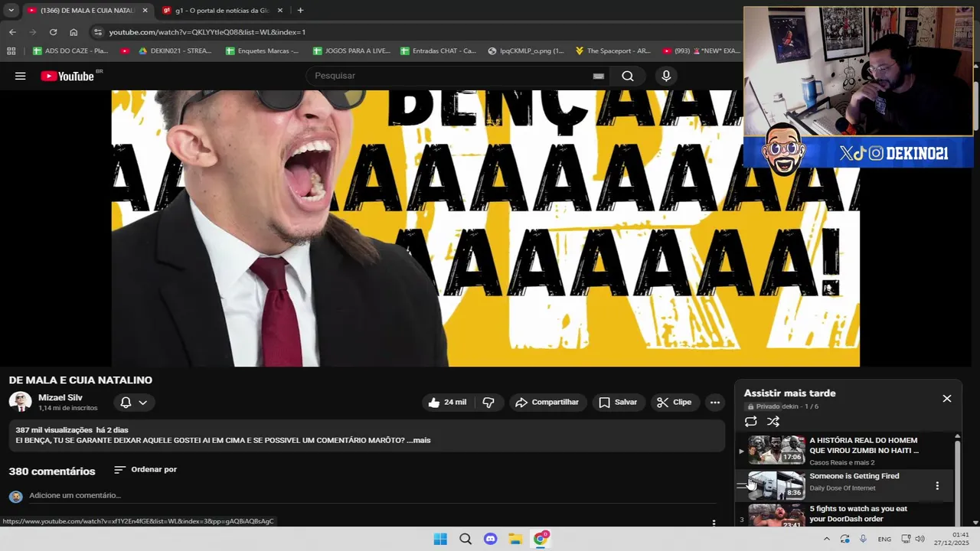Create a clip with Clipe button

coord(675,403)
